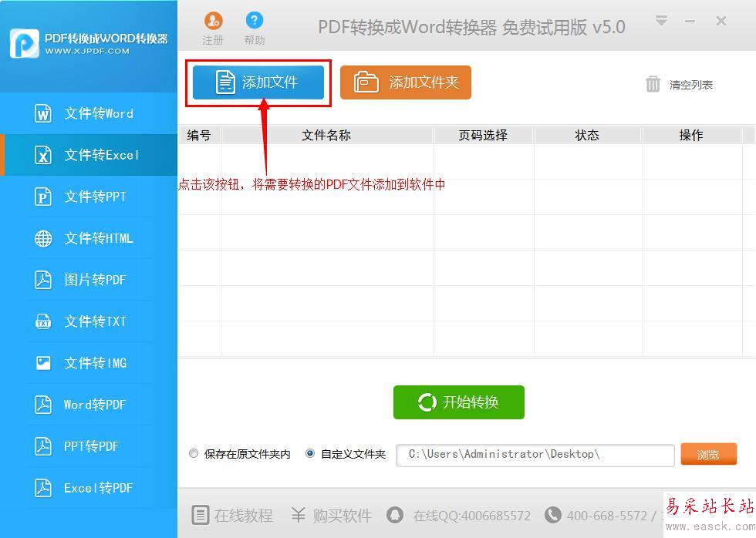Click the 注册 register icon
The width and height of the screenshot is (756, 538).
[213, 21]
